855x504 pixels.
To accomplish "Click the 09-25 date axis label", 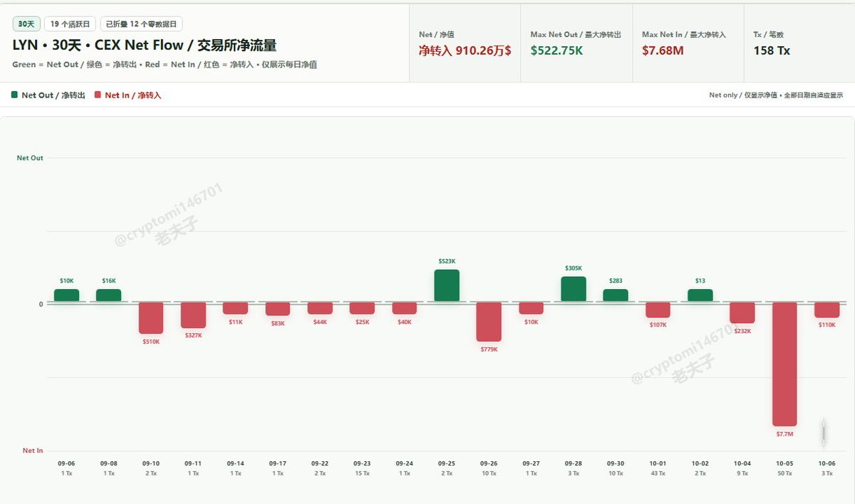I will [x=447, y=463].
